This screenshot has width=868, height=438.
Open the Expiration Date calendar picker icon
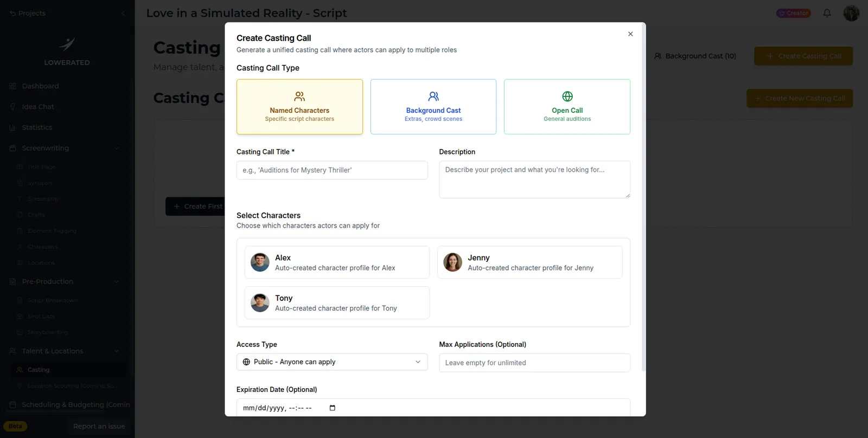[x=333, y=408]
